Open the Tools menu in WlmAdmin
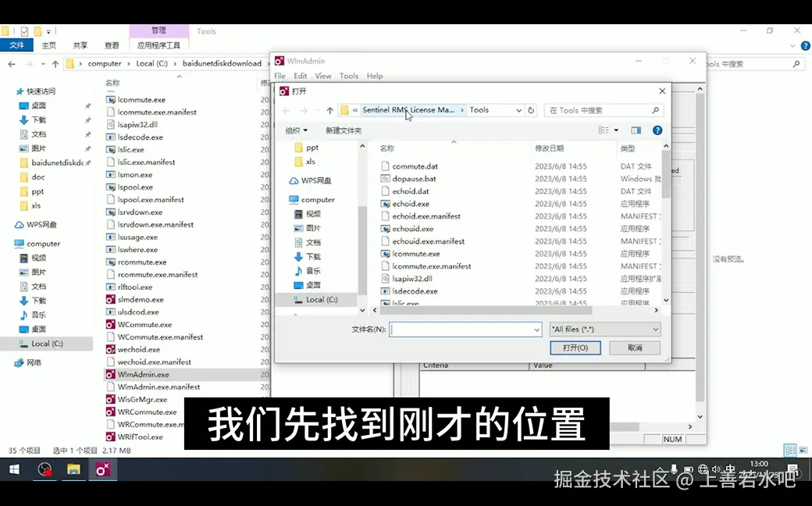812x506 pixels. [x=348, y=76]
